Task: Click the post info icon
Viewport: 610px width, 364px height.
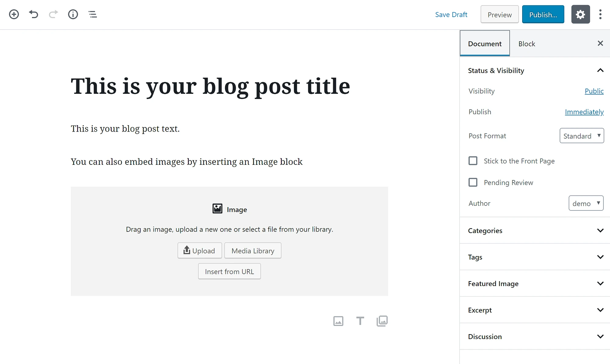Action: (x=73, y=14)
